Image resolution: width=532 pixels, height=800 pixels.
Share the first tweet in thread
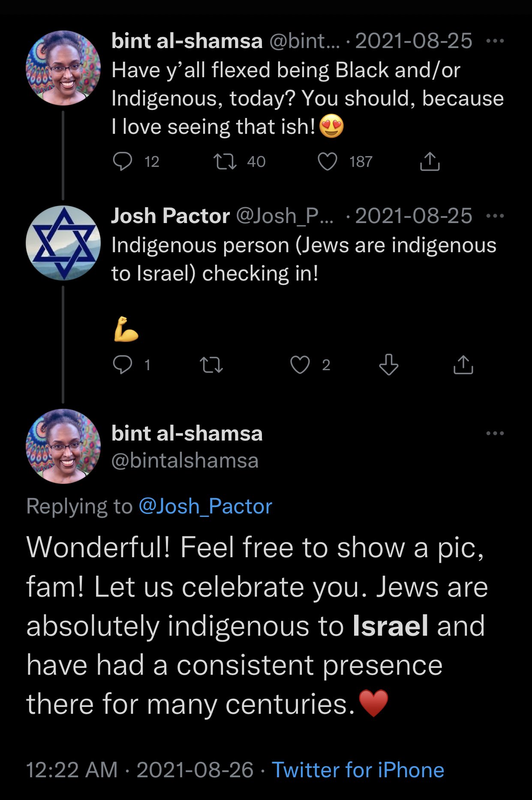430,162
